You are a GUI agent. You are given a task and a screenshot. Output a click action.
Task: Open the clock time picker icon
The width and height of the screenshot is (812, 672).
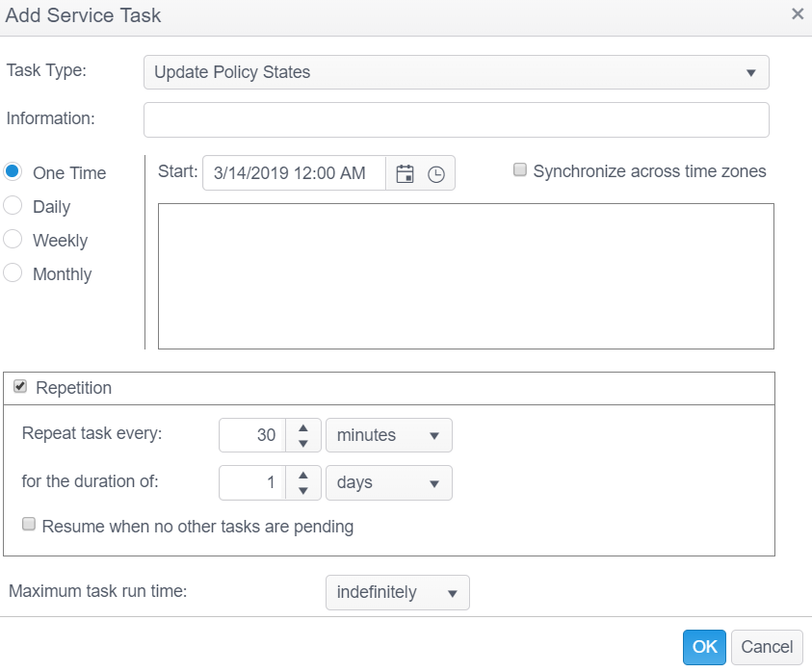point(436,174)
